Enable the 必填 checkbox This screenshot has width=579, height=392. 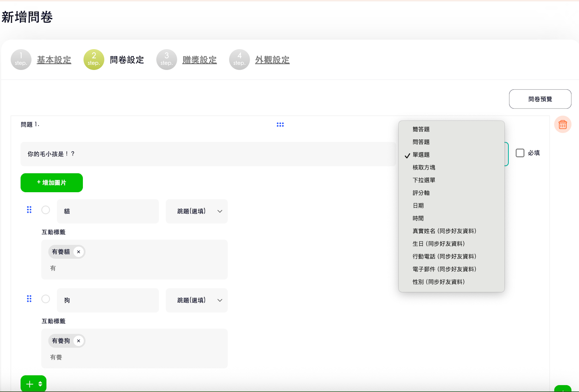coord(520,153)
